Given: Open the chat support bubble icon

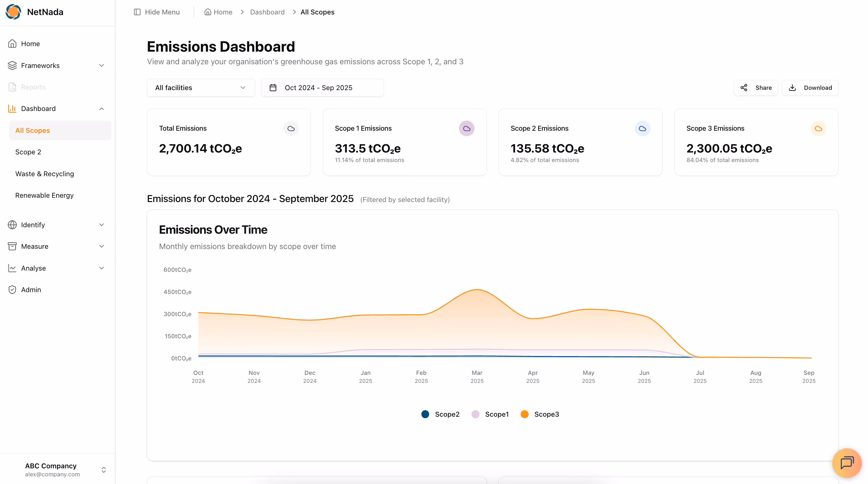Looking at the screenshot, I should coord(846,463).
